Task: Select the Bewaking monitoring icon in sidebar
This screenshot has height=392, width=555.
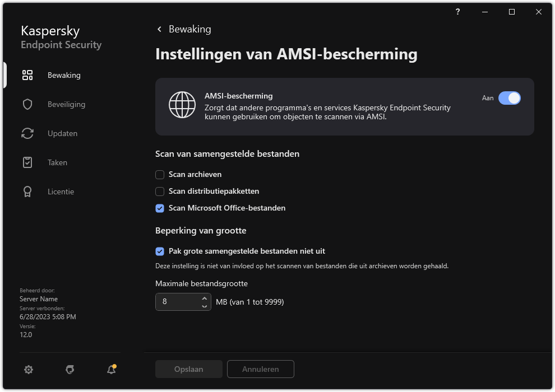Action: click(x=27, y=74)
